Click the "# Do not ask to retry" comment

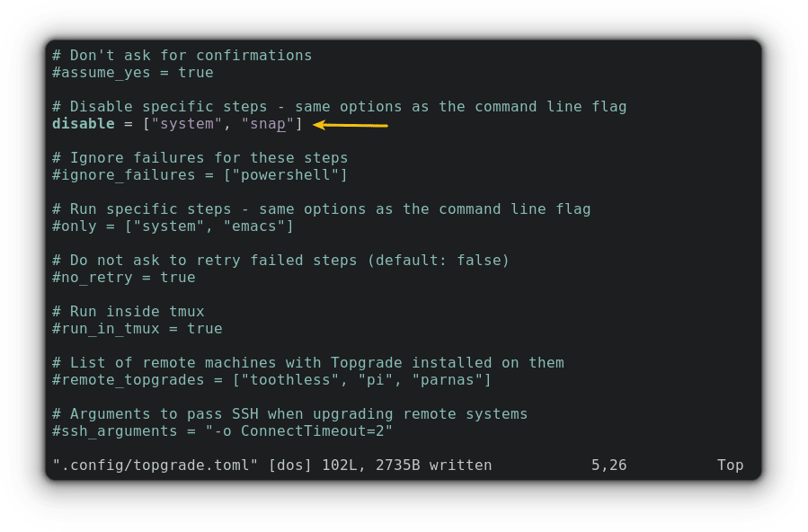pyautogui.click(x=280, y=261)
